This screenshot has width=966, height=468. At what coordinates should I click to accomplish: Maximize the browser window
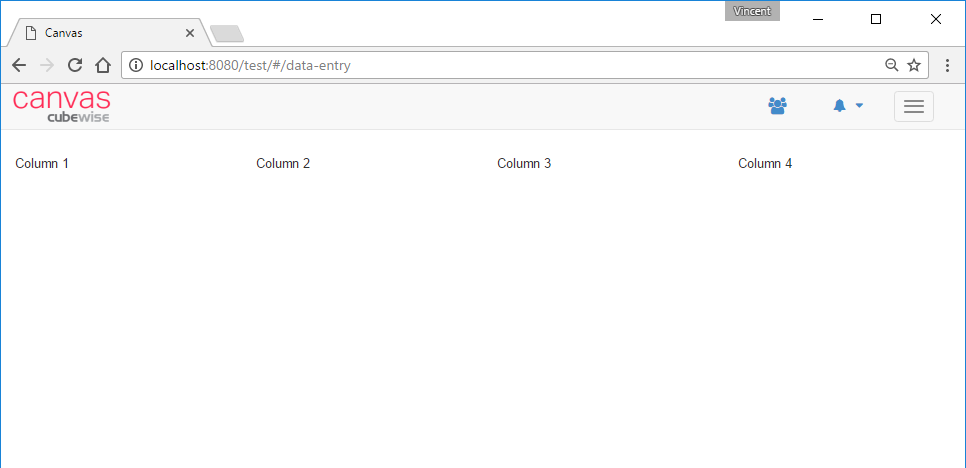point(876,19)
